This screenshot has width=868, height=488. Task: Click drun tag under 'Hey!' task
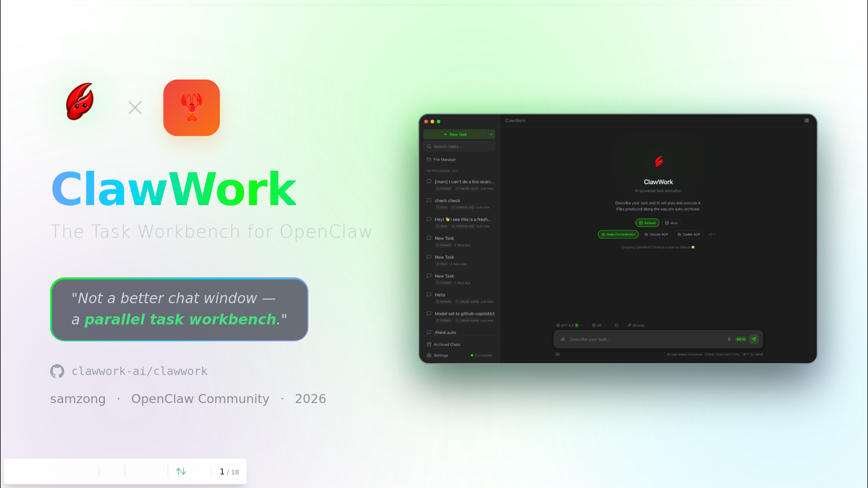click(442, 226)
